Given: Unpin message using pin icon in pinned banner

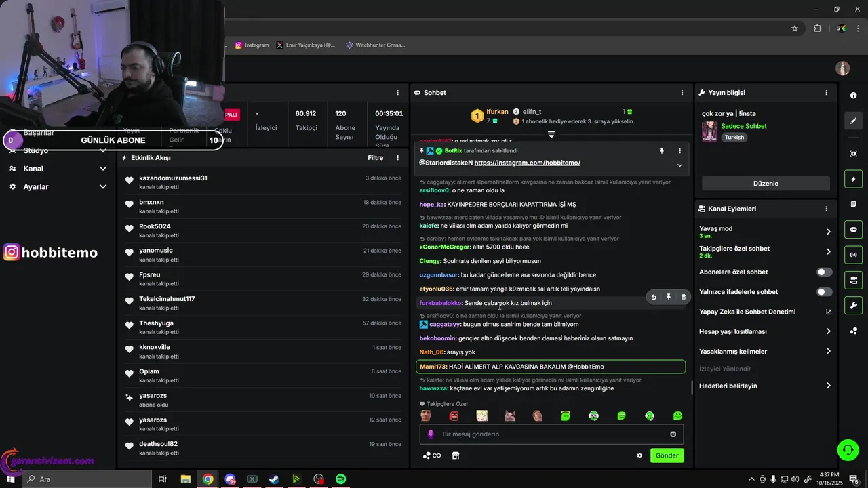Looking at the screenshot, I should [x=662, y=151].
